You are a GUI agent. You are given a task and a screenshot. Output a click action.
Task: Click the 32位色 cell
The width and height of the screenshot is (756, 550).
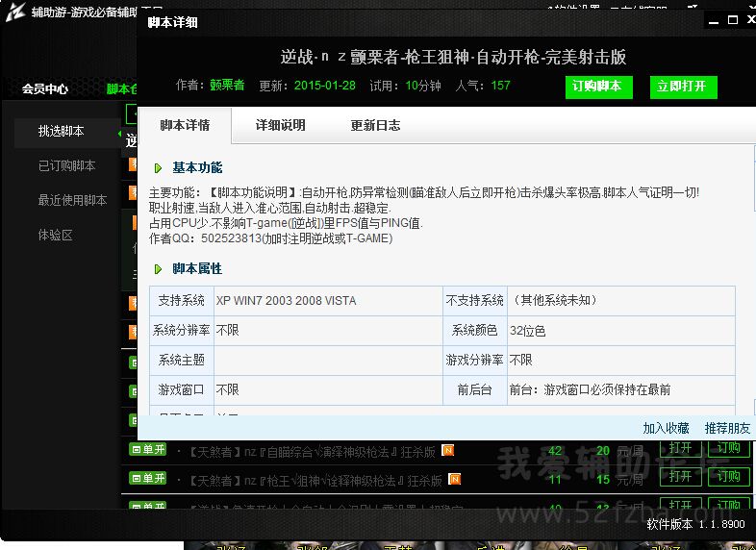[x=621, y=331]
